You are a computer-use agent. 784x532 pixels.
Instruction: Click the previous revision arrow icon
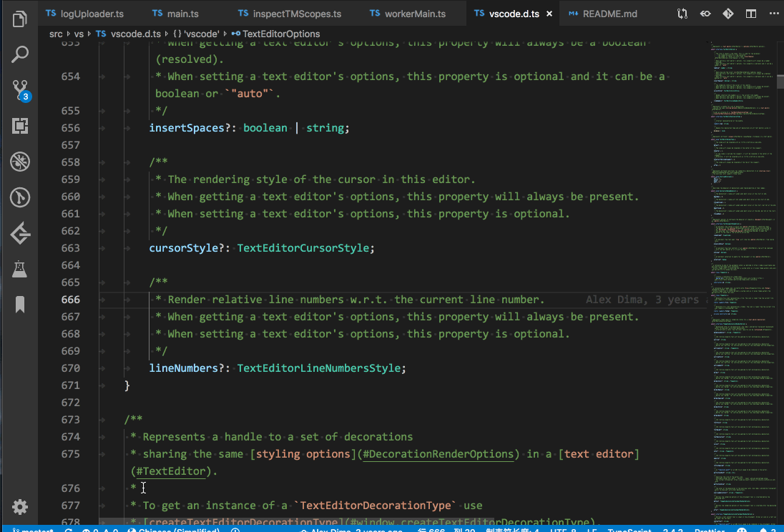[x=705, y=14]
